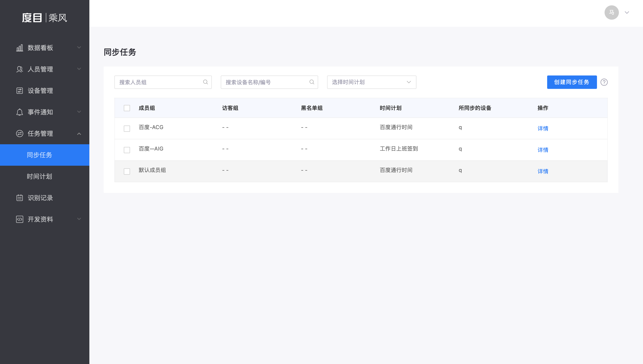
Task: Click the 任务管理 menu label
Action: [40, 134]
